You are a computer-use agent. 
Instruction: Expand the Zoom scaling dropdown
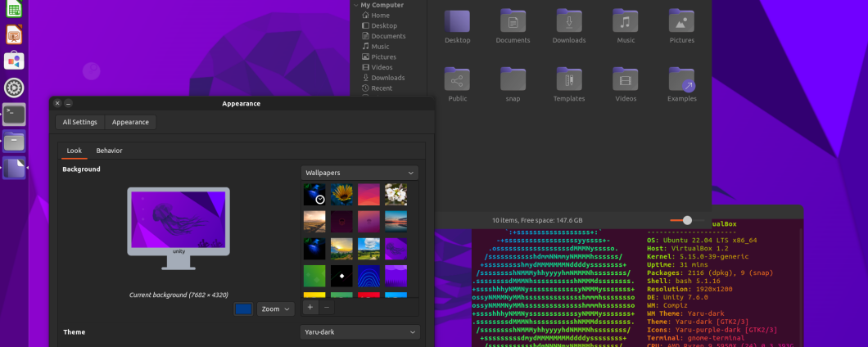(x=275, y=309)
